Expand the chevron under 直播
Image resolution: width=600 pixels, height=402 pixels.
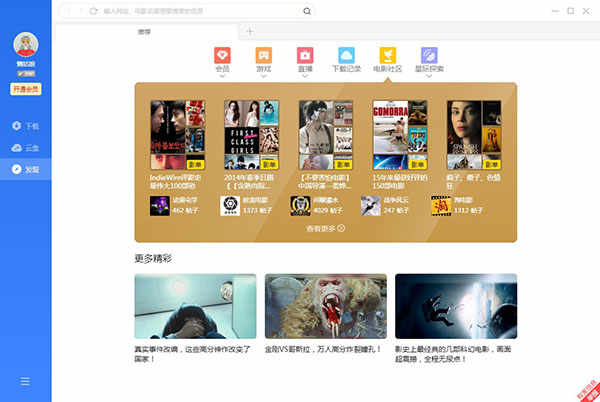point(305,76)
